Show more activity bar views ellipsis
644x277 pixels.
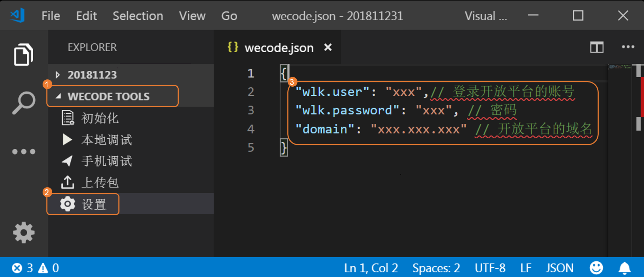(x=24, y=152)
